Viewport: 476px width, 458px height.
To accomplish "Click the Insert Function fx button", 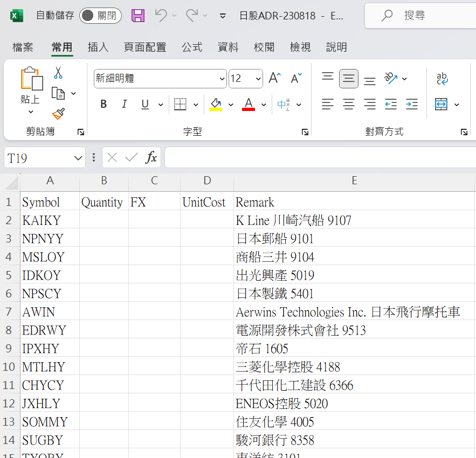I will [x=151, y=157].
